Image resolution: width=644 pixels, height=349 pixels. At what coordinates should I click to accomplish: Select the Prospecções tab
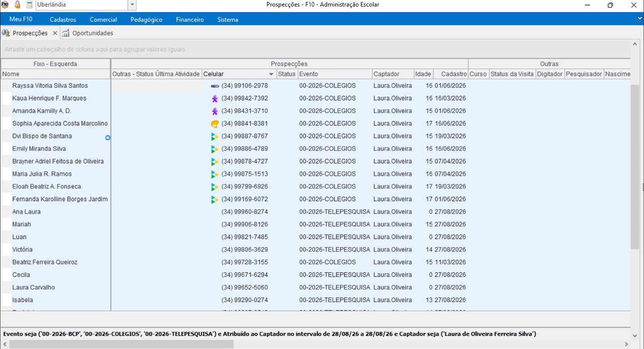[x=30, y=33]
